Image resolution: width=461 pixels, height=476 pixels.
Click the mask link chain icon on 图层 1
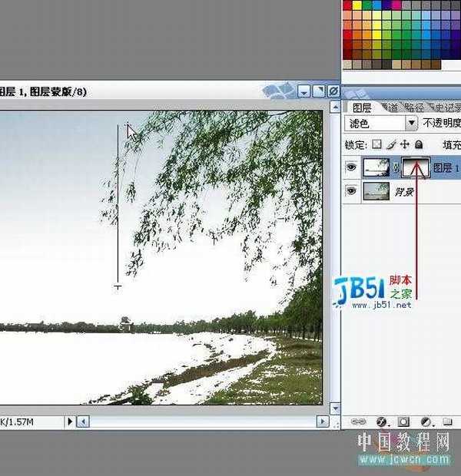[x=396, y=167]
